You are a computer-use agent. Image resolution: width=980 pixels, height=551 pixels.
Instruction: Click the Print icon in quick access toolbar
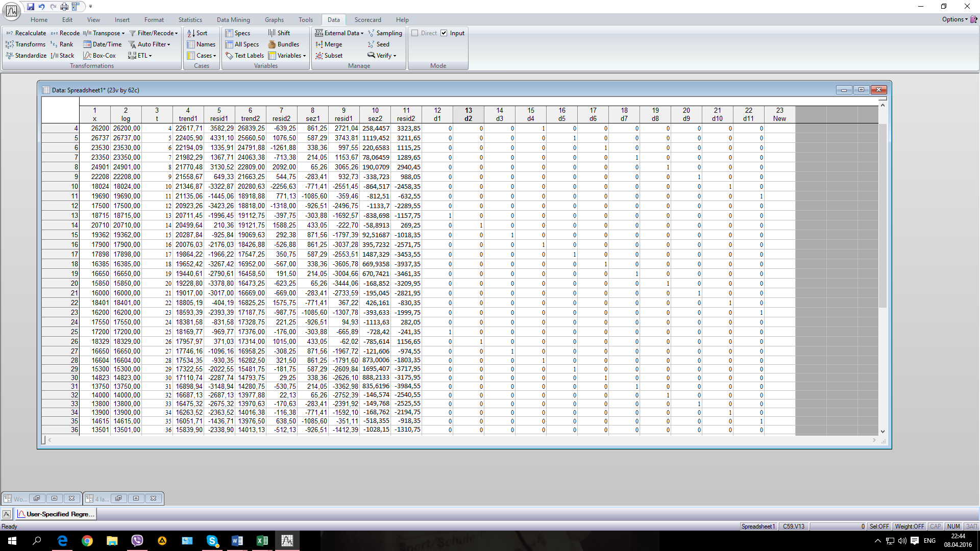64,7
